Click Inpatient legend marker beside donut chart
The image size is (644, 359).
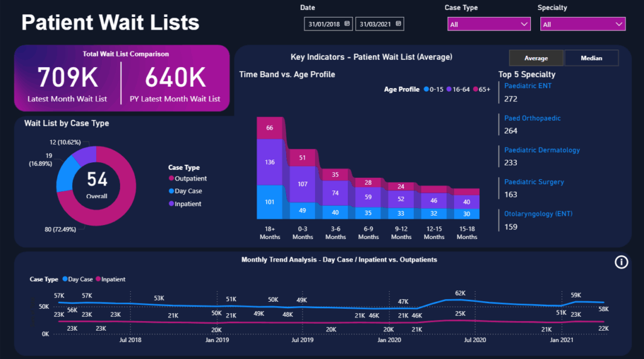[x=171, y=204]
